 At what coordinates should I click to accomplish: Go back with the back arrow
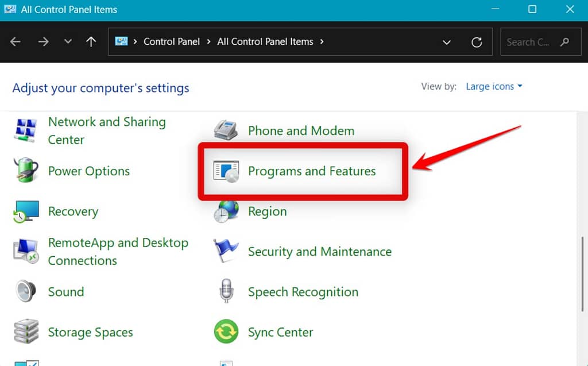click(x=16, y=42)
